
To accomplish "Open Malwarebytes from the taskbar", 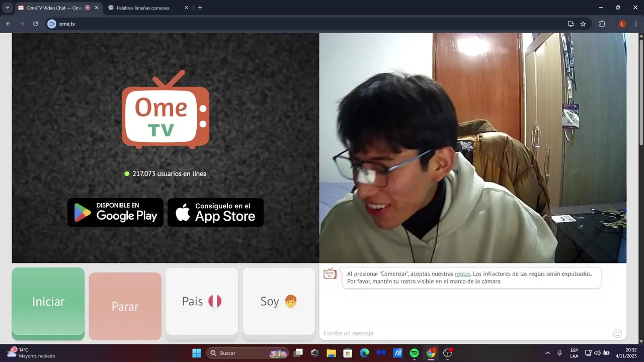I will [x=381, y=353].
